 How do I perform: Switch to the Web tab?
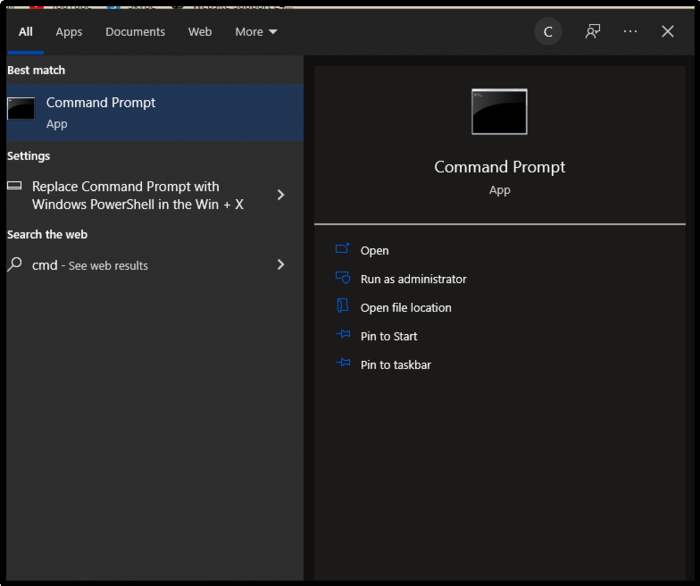pos(200,32)
